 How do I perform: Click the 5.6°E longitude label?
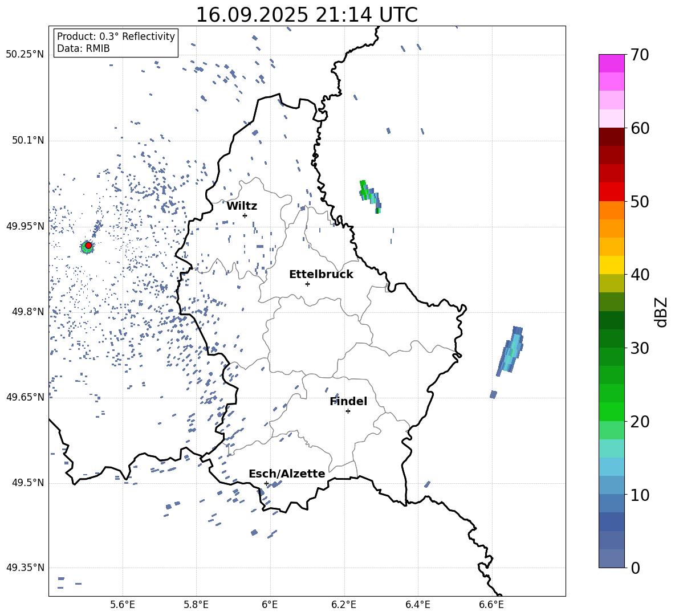click(123, 605)
